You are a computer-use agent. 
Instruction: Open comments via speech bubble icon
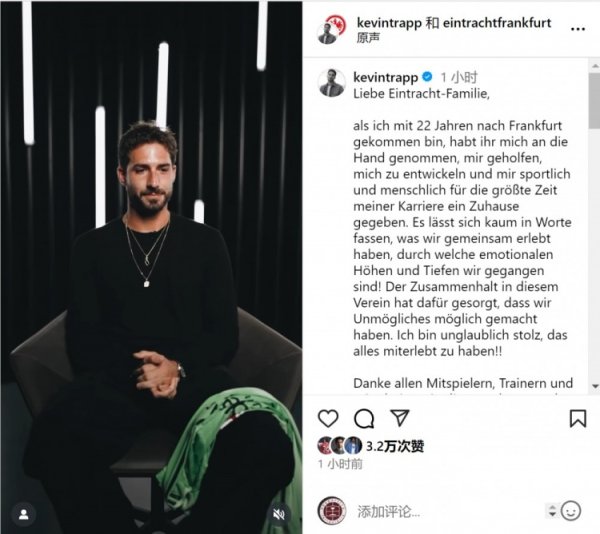(364, 418)
